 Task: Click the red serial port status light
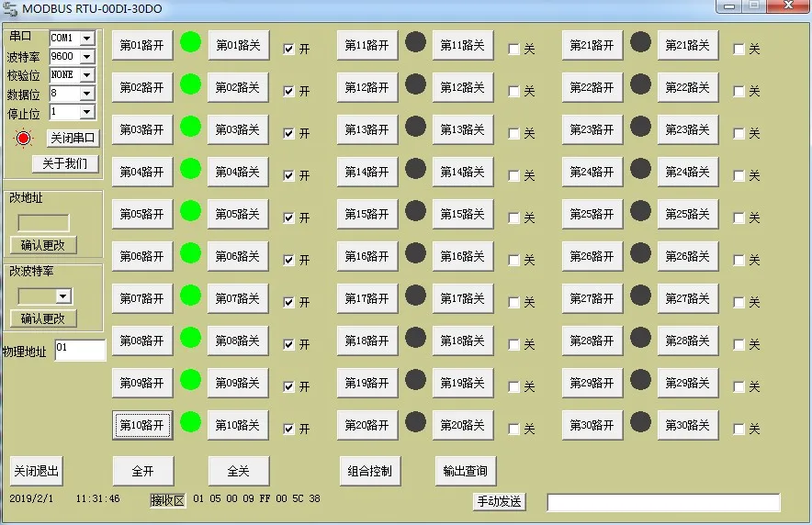(23, 138)
